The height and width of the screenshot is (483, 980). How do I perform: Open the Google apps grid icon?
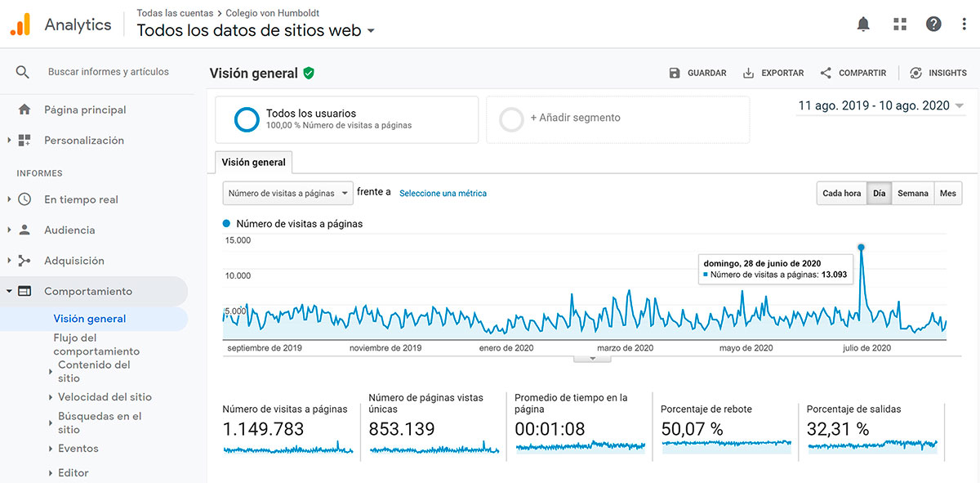coord(900,25)
